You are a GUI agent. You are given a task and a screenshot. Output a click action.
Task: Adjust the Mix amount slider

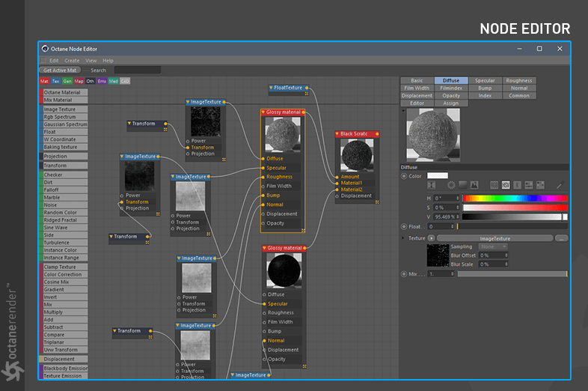click(512, 274)
